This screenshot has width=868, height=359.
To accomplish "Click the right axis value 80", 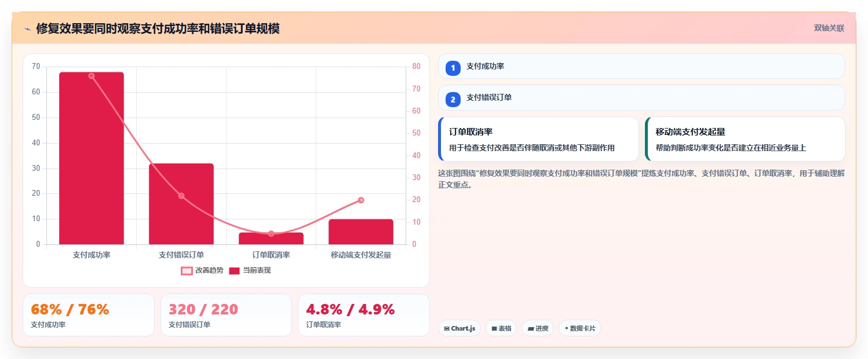I will coord(416,67).
